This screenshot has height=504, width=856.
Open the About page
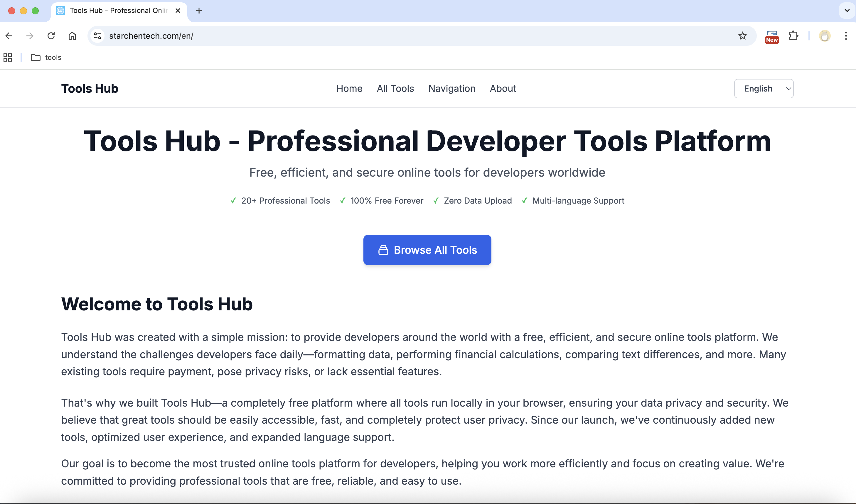coord(503,88)
